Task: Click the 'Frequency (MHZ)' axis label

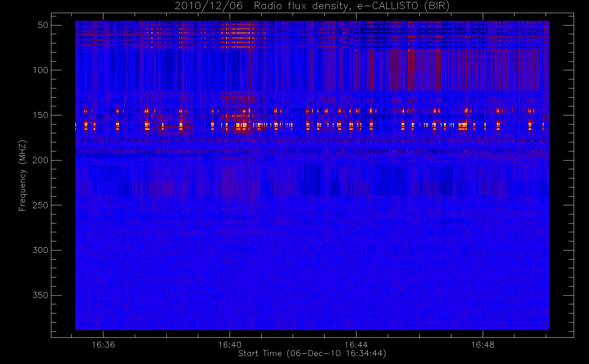Action: click(x=23, y=175)
